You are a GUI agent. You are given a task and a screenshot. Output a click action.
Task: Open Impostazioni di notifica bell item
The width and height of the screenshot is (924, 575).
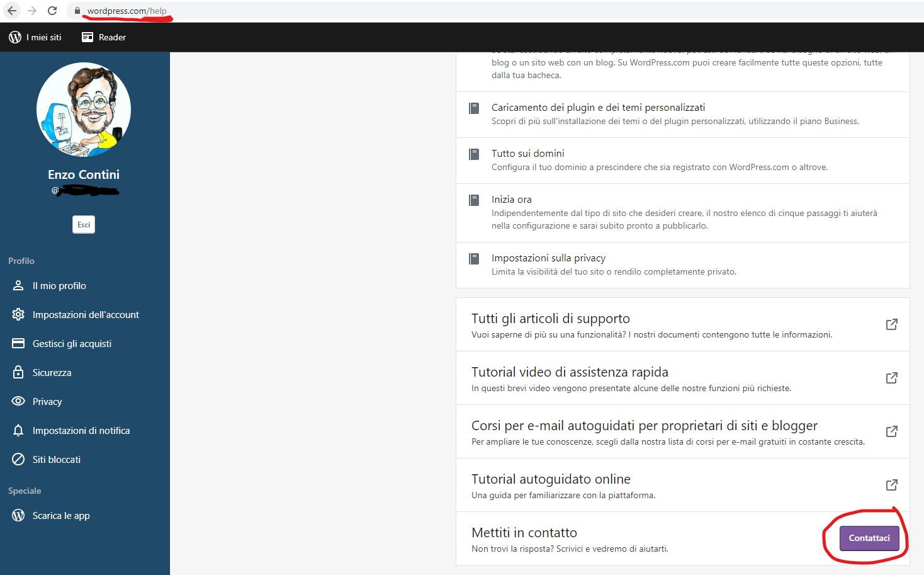pyautogui.click(x=81, y=431)
